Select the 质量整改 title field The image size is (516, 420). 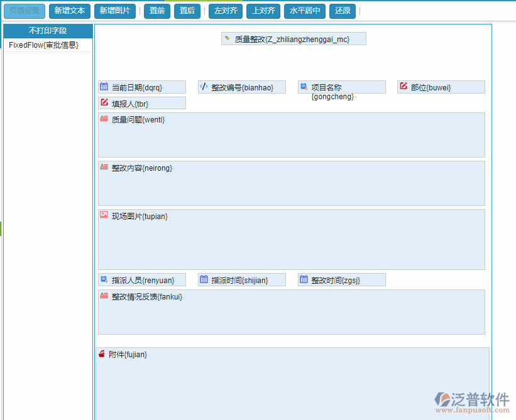(x=293, y=39)
